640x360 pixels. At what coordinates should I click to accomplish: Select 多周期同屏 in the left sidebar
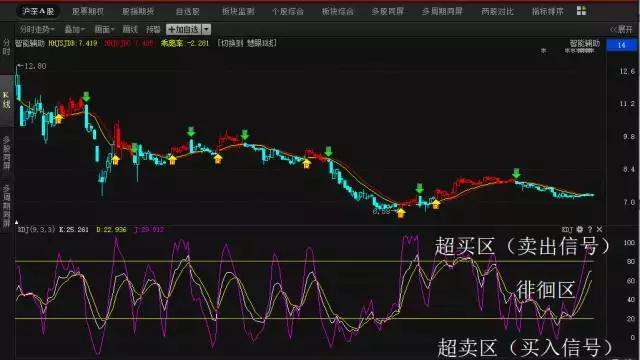pos(6,206)
